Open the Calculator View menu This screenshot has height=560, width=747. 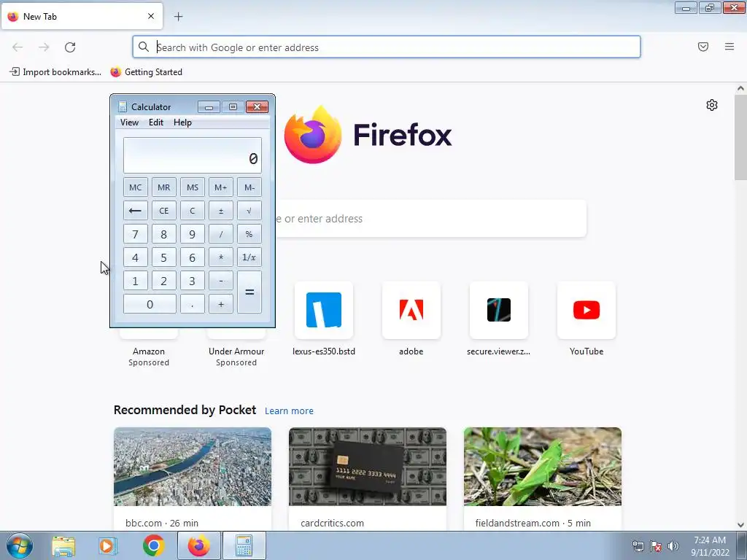(129, 122)
